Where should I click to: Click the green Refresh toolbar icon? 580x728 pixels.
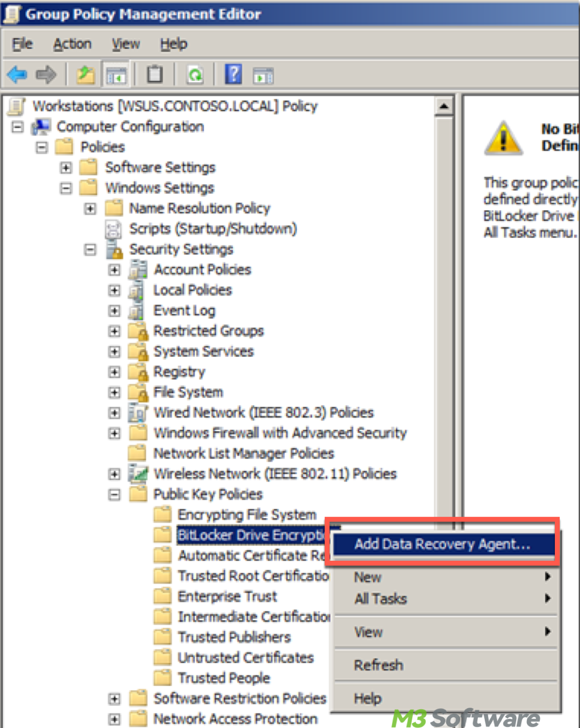pos(195,75)
